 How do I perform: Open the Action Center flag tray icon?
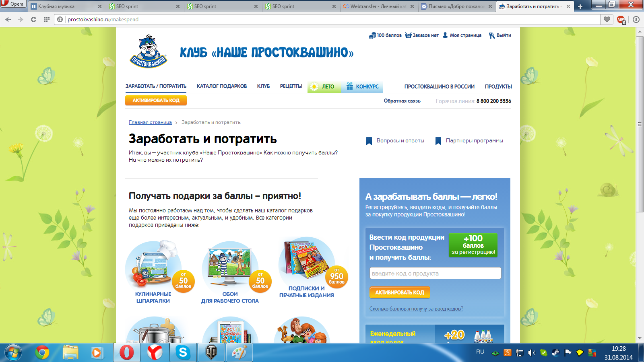coord(568,353)
